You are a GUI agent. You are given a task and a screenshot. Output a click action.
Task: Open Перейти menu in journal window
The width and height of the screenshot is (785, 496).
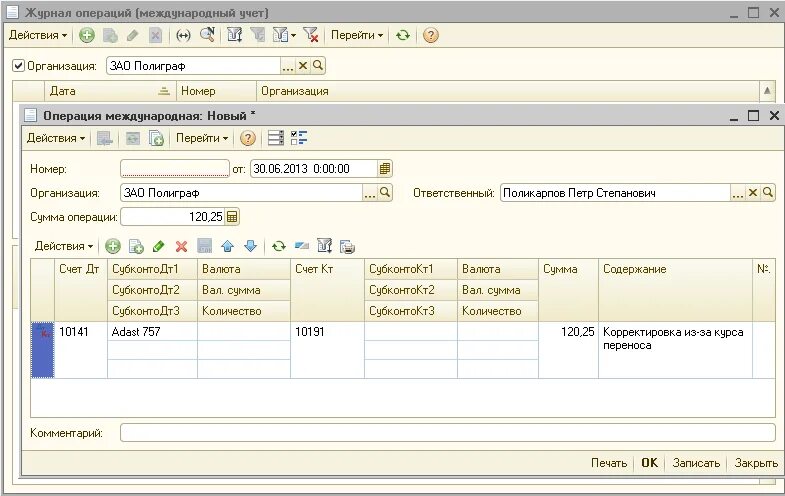tap(357, 35)
